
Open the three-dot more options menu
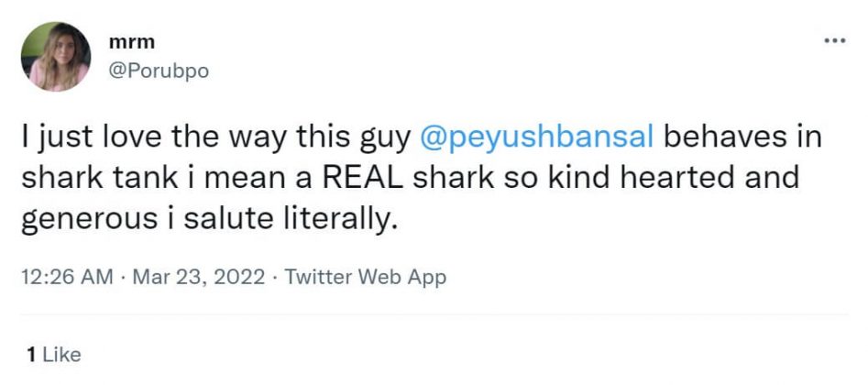point(833,42)
